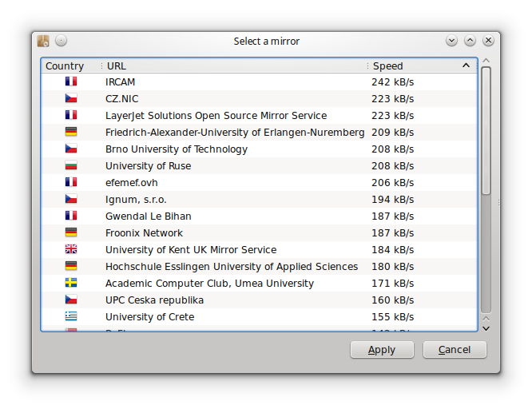Screen dimensions: 532x405
Task: Click the 184 kB/s speed value
Action: [392, 250]
